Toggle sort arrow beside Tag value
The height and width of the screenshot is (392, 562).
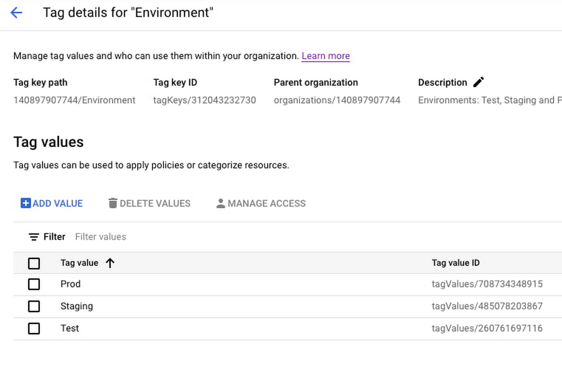110,263
